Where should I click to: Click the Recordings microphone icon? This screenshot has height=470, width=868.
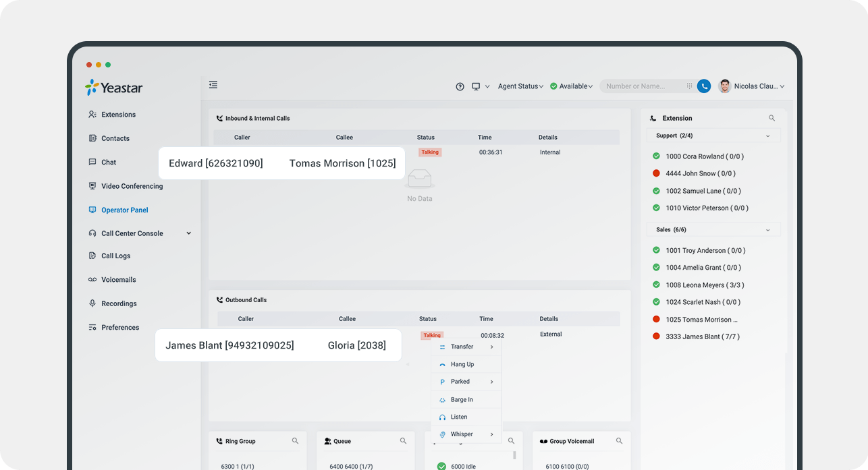[x=92, y=303]
